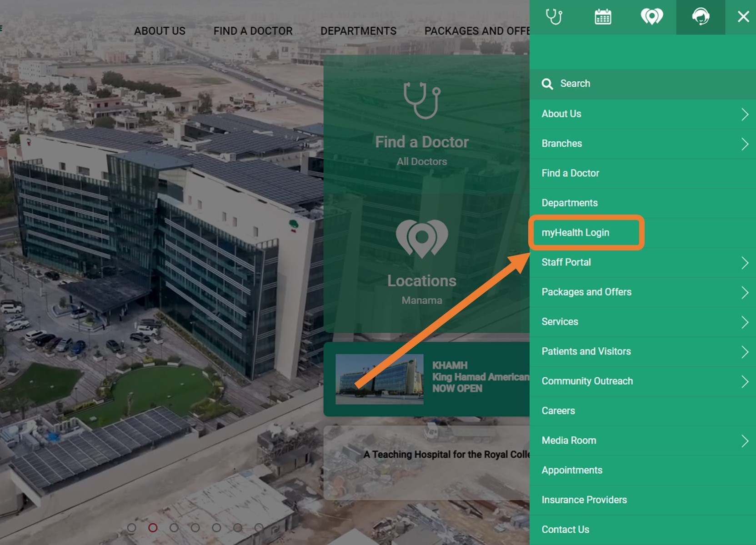Viewport: 756px width, 545px height.
Task: Click the large Find a Doctor stethoscope
Action: [x=422, y=100]
